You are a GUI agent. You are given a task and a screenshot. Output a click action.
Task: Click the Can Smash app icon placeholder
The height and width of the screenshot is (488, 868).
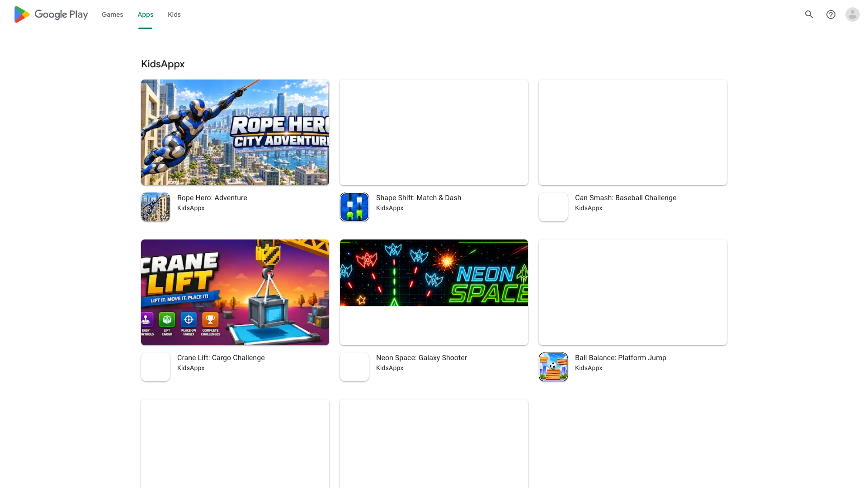tap(553, 207)
